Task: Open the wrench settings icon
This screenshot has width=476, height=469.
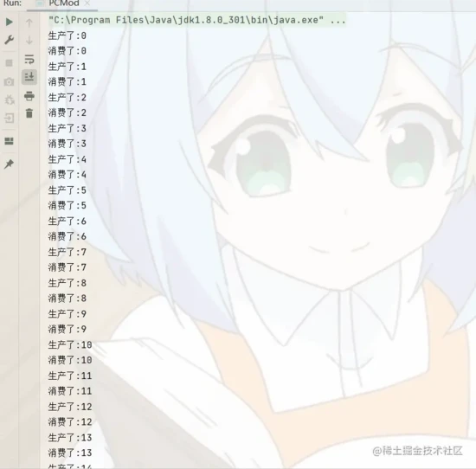Action: (10, 40)
